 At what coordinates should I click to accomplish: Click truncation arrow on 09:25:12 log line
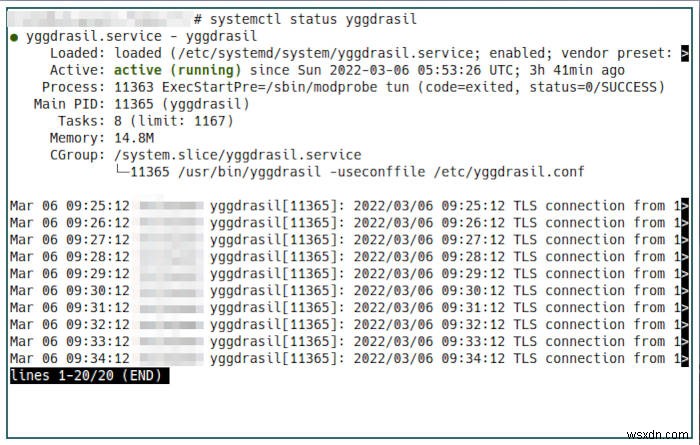coord(684,207)
